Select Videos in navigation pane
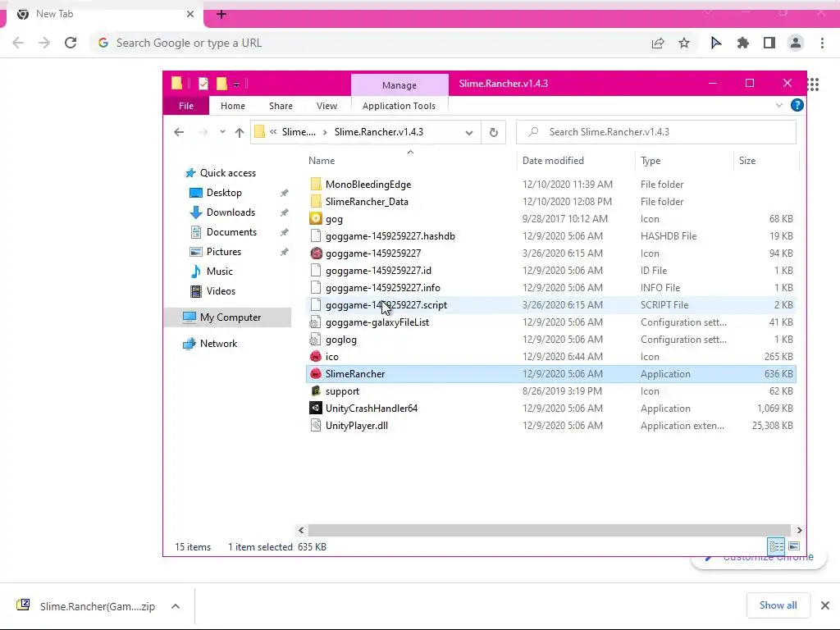Screen dimensions: 840x630 221,291
